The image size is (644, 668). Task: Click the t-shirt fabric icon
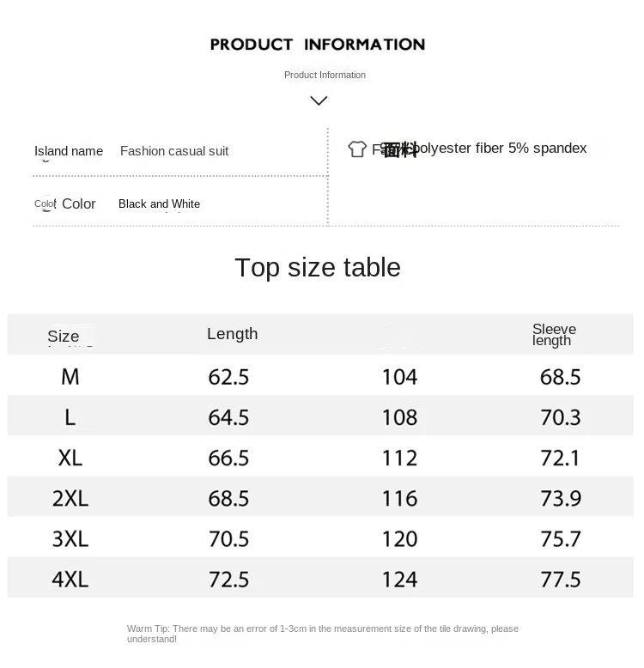tap(357, 149)
